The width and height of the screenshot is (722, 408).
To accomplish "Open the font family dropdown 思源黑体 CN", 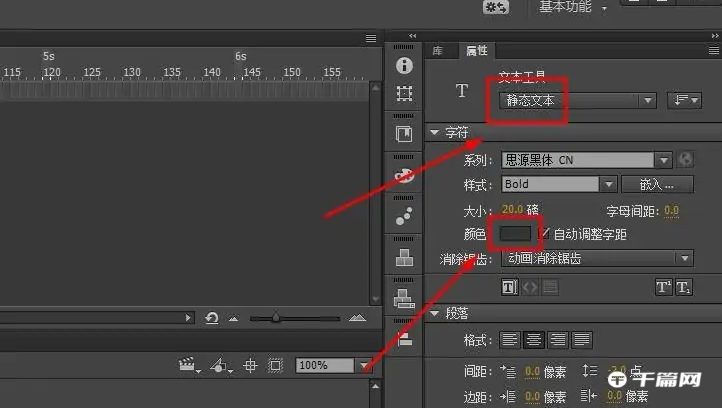I will pos(587,160).
